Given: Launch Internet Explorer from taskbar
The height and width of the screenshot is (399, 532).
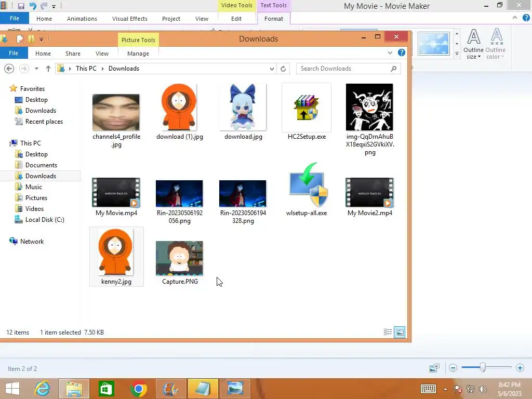Looking at the screenshot, I should pos(42,389).
